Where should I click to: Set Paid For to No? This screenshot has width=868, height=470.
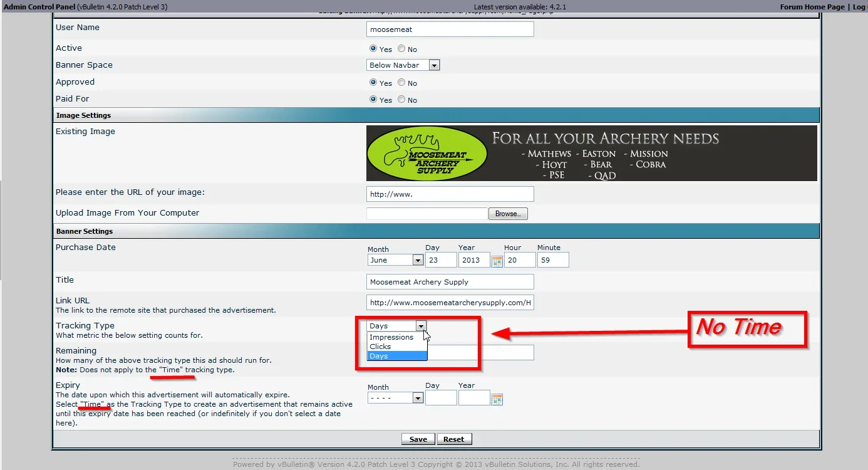coord(401,100)
